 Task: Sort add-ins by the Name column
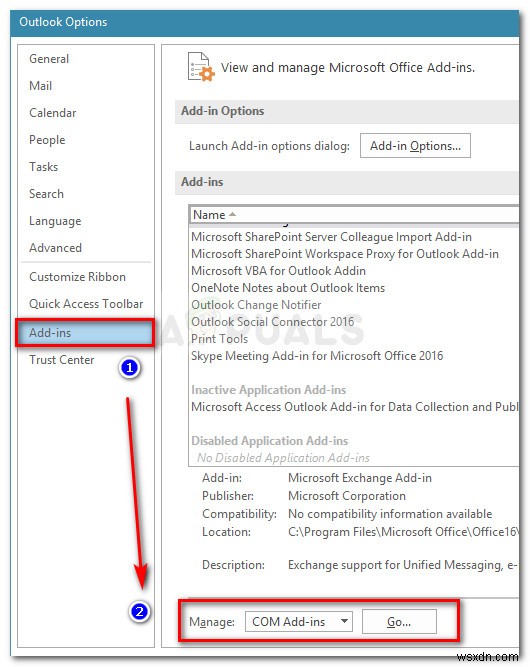click(354, 215)
